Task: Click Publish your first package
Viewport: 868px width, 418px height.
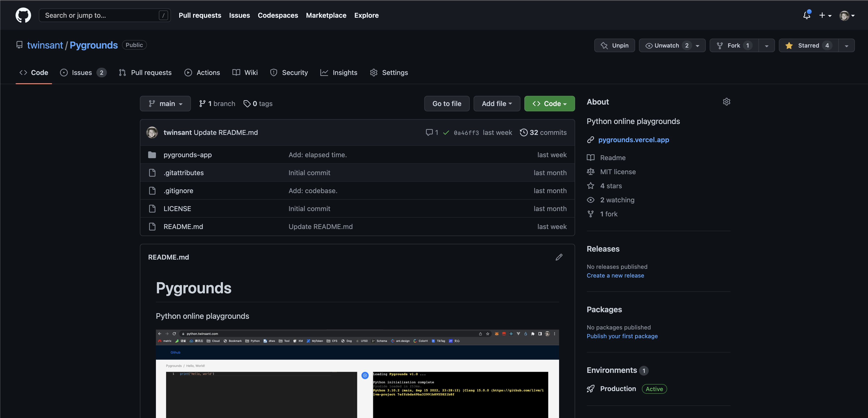Action: point(622,336)
